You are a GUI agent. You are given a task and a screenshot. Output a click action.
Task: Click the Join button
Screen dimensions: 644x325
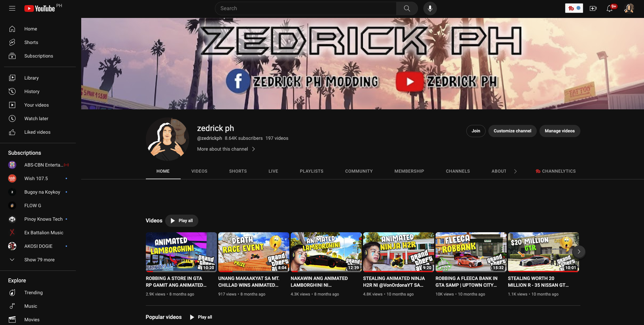[476, 131]
